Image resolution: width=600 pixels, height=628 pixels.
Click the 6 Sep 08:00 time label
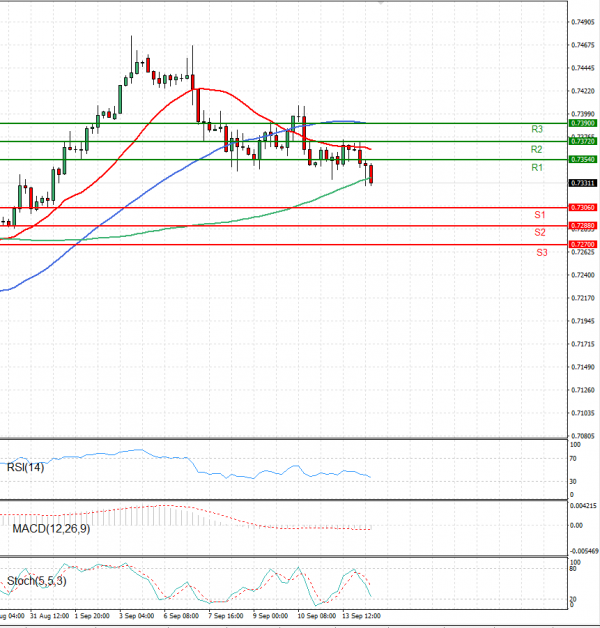pyautogui.click(x=181, y=616)
